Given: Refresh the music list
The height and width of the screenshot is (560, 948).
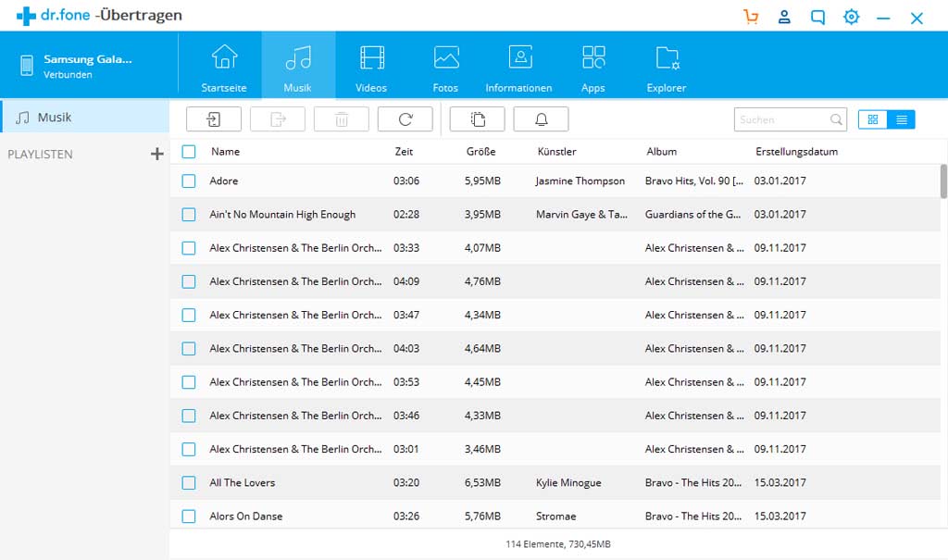Looking at the screenshot, I should tap(405, 118).
